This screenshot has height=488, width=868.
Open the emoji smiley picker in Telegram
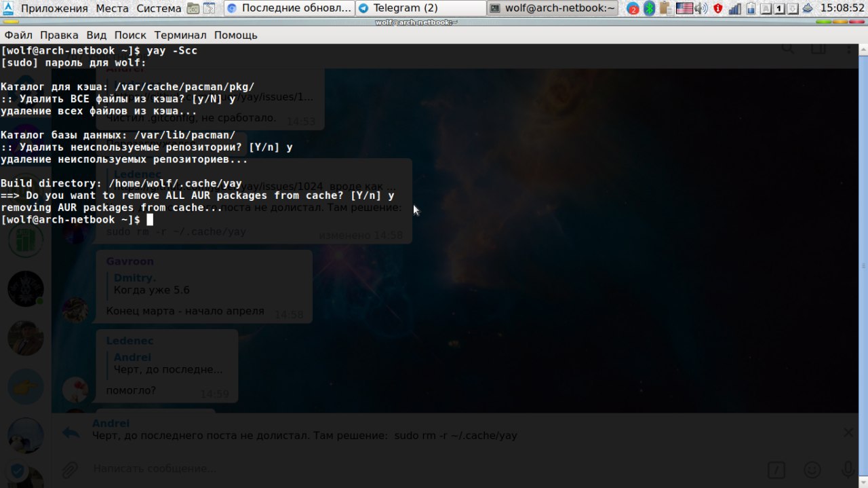click(812, 470)
